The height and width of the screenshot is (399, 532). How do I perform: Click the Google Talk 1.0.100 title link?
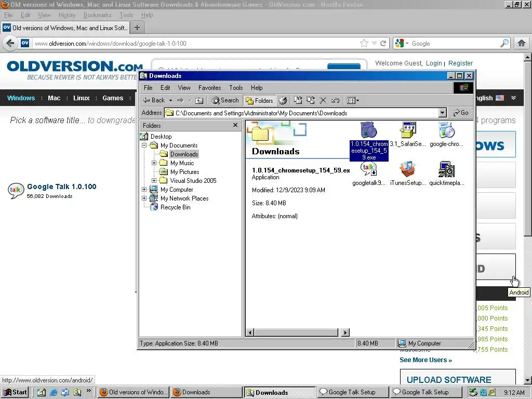[x=62, y=187]
